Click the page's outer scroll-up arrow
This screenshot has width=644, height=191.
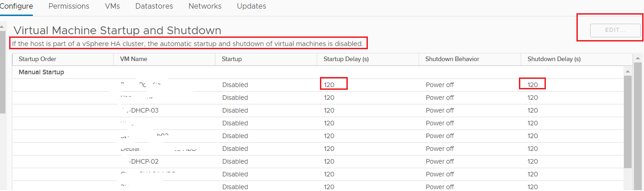pyautogui.click(x=637, y=58)
